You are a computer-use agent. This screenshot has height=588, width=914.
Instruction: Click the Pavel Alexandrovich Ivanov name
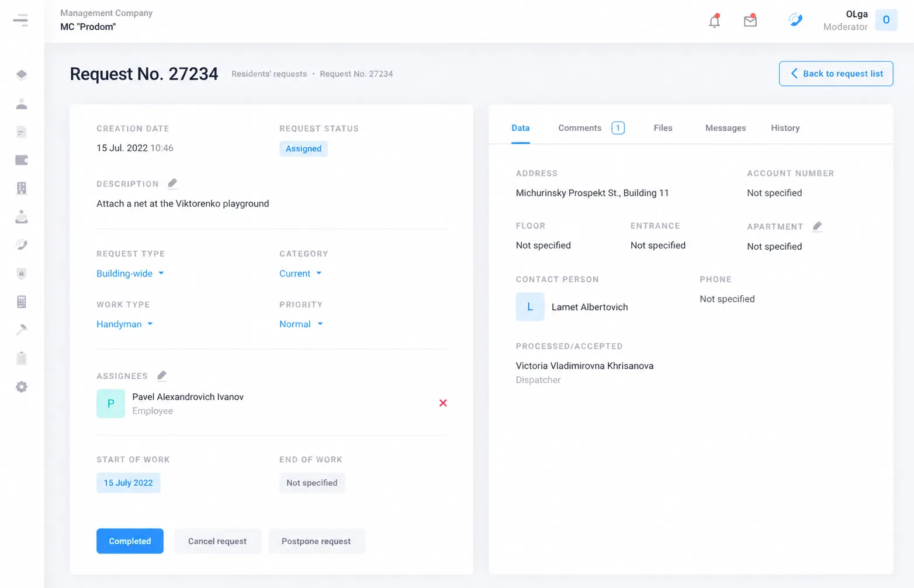click(188, 397)
